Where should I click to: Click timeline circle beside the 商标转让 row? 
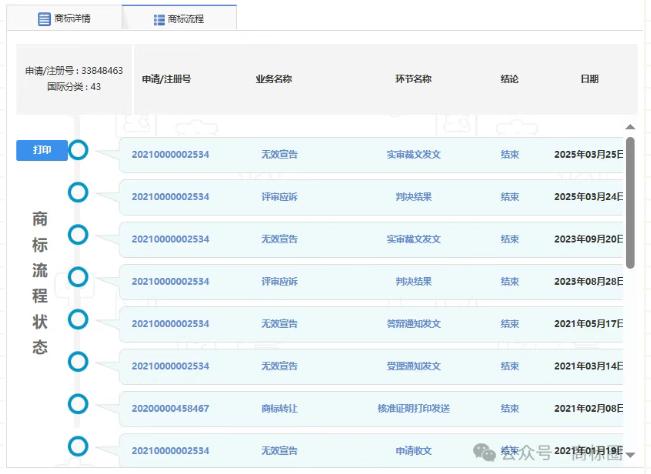pyautogui.click(x=78, y=404)
